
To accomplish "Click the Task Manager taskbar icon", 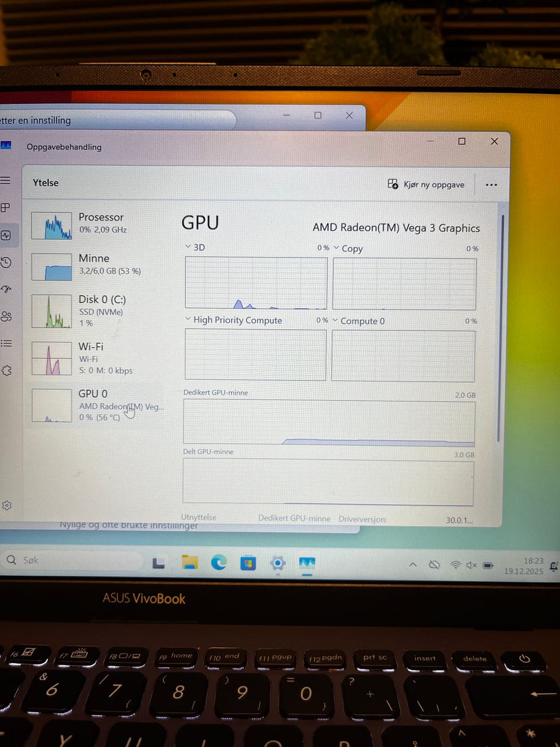I will click(x=307, y=564).
